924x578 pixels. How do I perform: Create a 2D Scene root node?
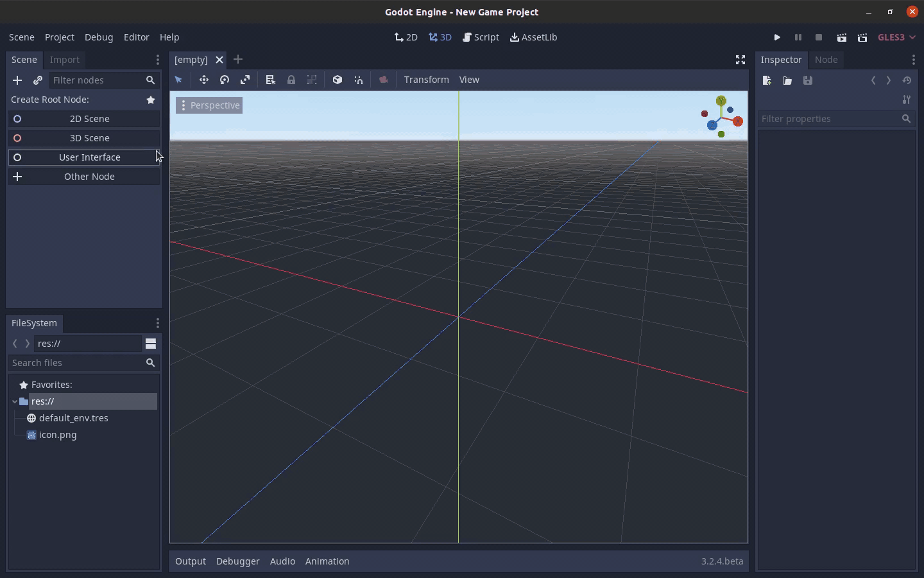[x=84, y=119]
